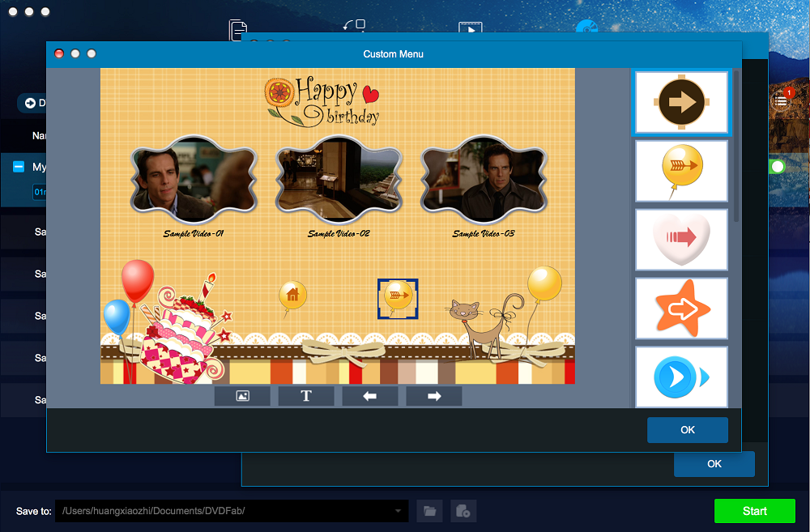Click the blue minus checkbox beside My
Viewport: 810px width, 532px height.
pyautogui.click(x=19, y=166)
